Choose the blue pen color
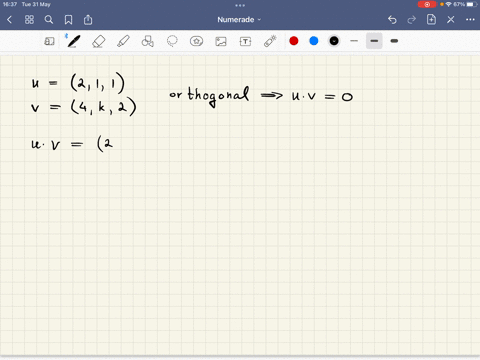 coord(314,41)
